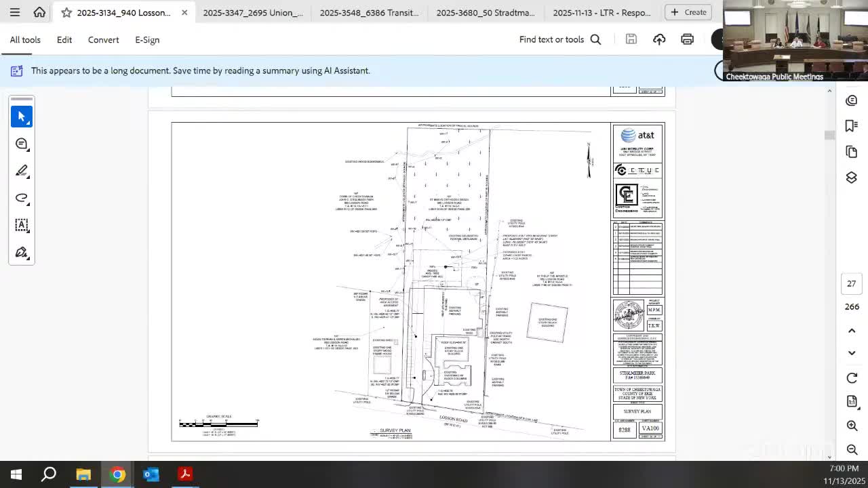Open the layers panel
The height and width of the screenshot is (488, 868).
point(852,178)
